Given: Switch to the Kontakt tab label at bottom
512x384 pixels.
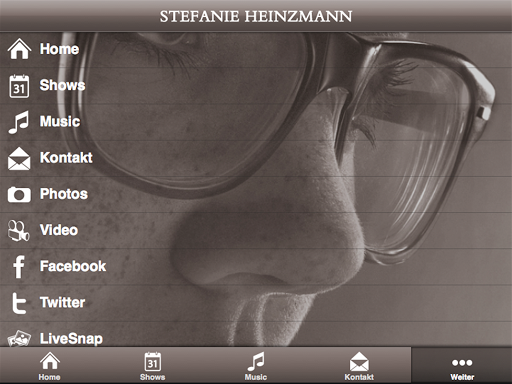Looking at the screenshot, I should [359, 377].
